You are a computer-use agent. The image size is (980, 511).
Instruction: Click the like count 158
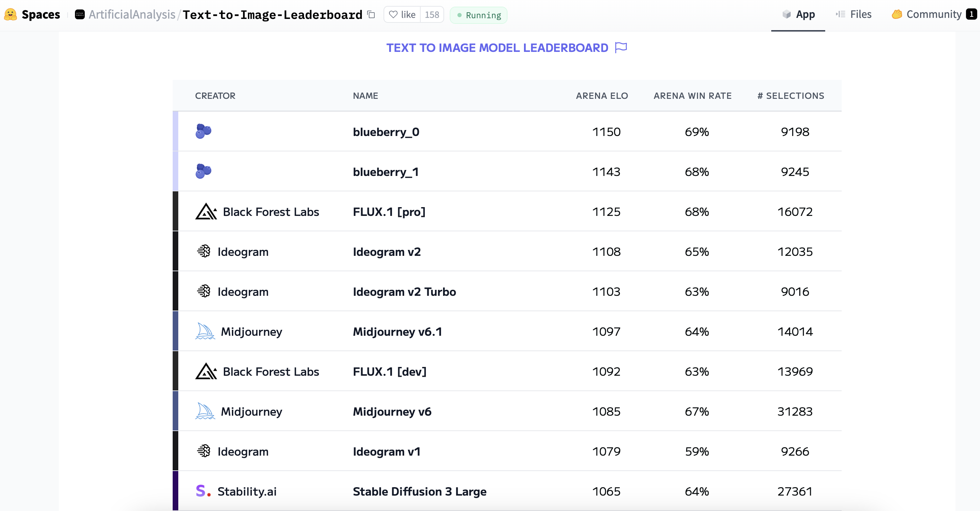pyautogui.click(x=432, y=15)
